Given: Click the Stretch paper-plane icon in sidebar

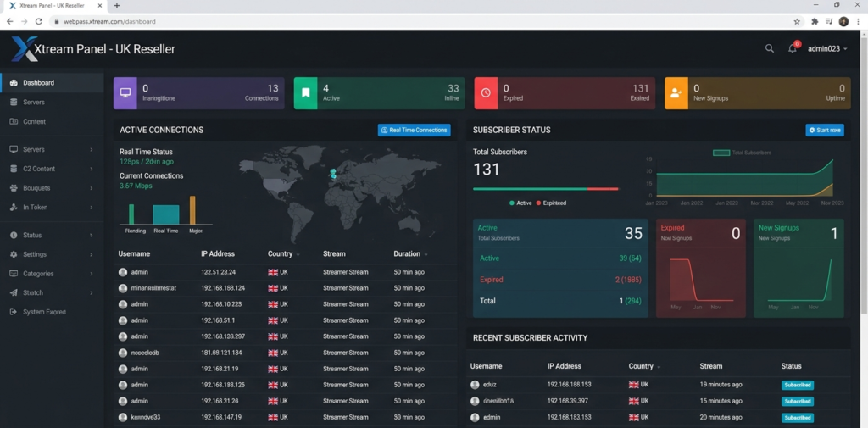Looking at the screenshot, I should tap(14, 293).
